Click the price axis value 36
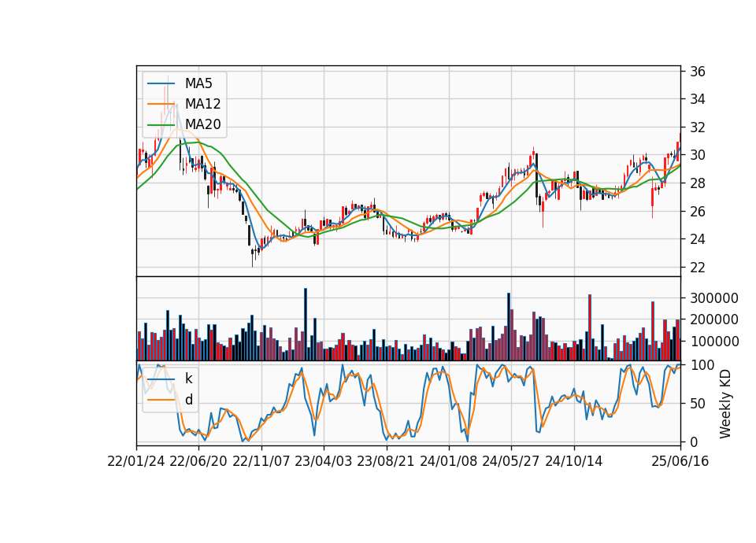This screenshot has width=756, height=543. coord(697,72)
